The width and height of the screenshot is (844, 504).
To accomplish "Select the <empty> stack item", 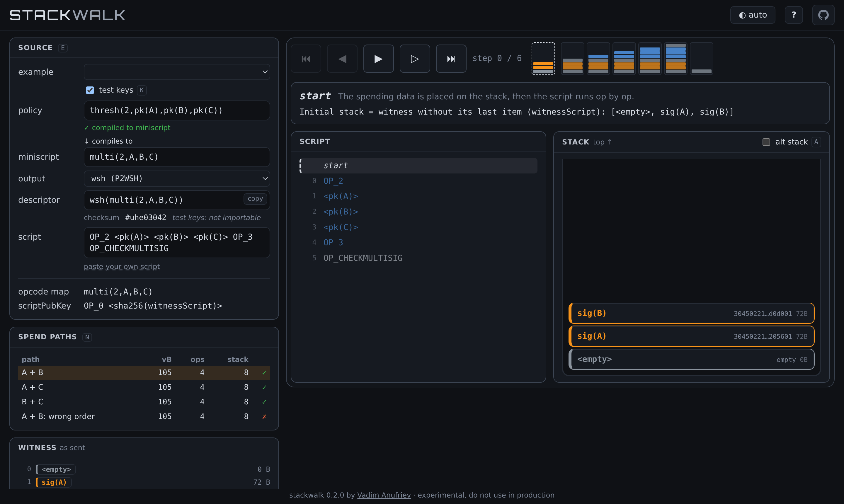I will click(x=692, y=359).
